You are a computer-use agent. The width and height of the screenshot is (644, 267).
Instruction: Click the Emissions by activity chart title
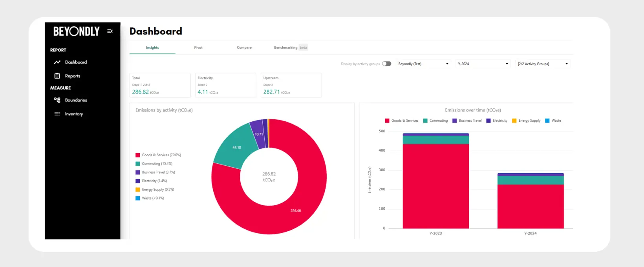pyautogui.click(x=164, y=110)
